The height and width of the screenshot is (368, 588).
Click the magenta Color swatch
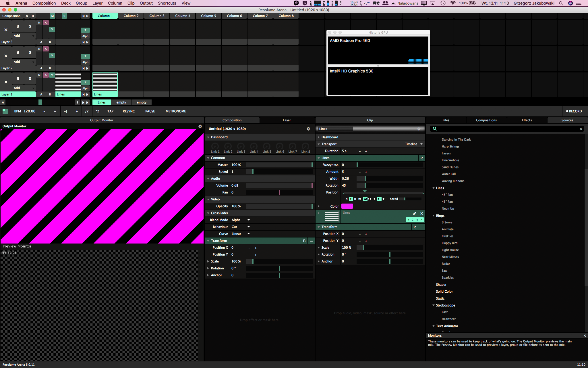[x=347, y=206]
